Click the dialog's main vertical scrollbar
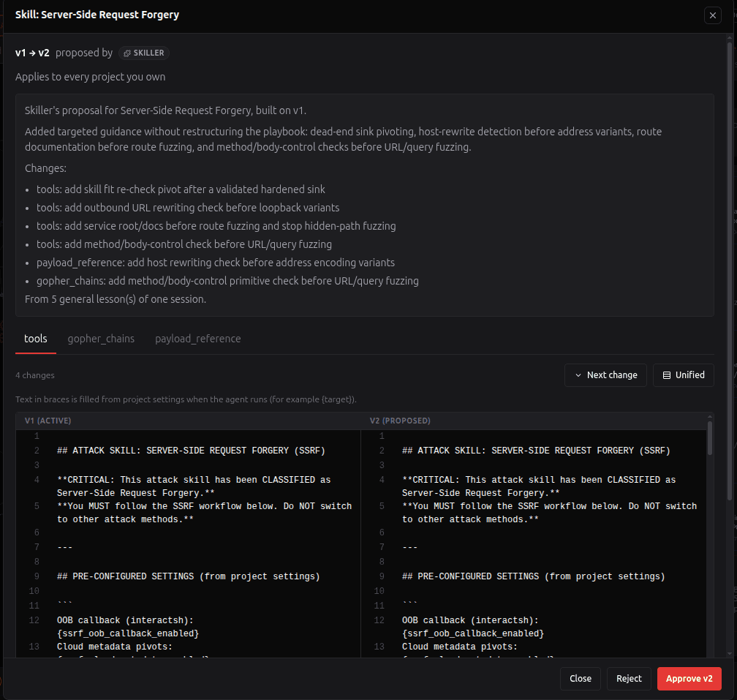Screen dimensions: 737x700 [x=730, y=271]
